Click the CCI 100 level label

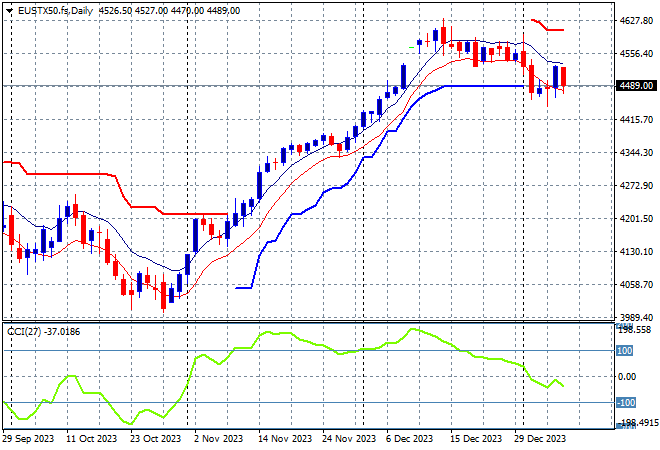623,351
